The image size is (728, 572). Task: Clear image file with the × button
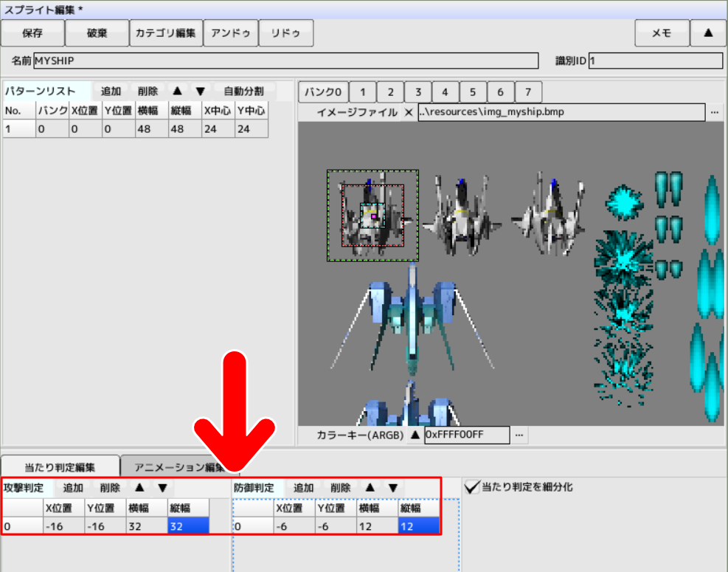tap(408, 112)
